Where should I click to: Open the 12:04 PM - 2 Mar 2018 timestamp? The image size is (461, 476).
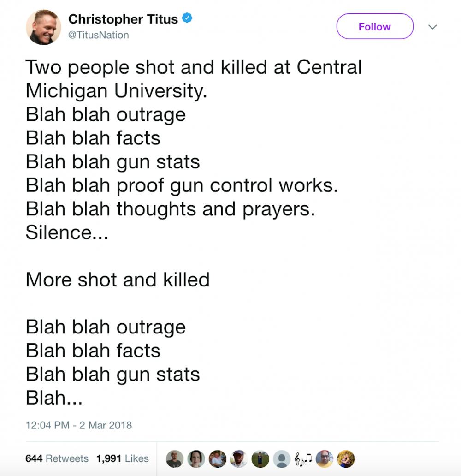coord(79,425)
